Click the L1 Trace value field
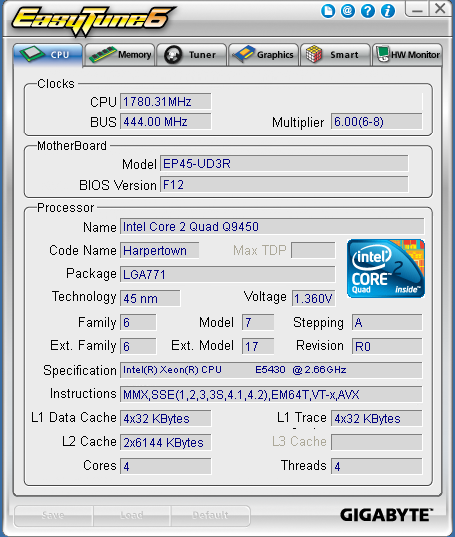 [376, 418]
